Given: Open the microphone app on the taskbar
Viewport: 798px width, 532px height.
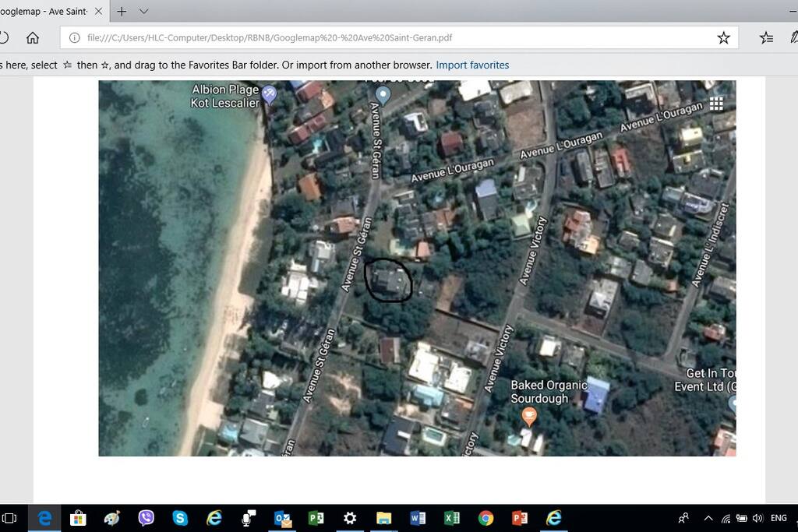Looking at the screenshot, I should 249,518.
